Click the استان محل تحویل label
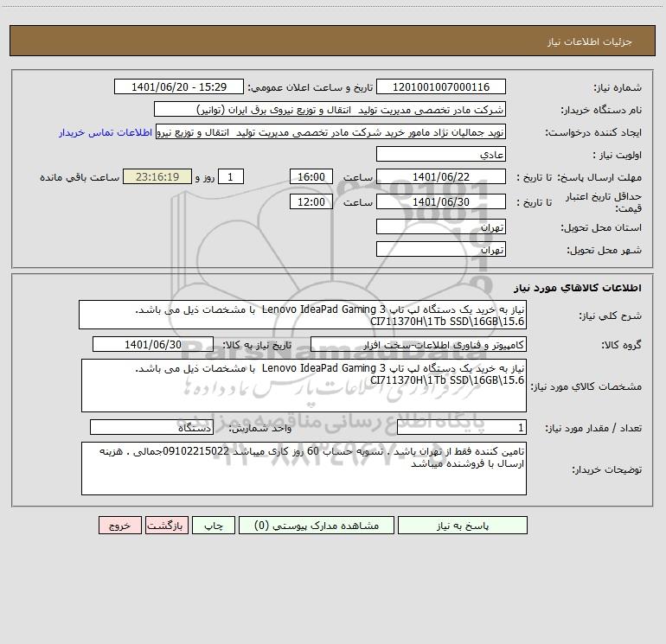This screenshot has height=644, width=666. 601,227
